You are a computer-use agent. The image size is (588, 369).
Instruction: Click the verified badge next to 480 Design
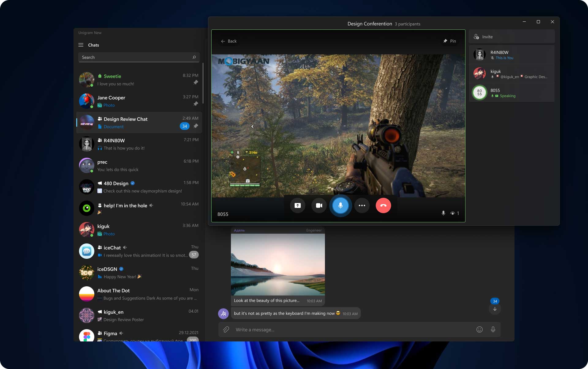click(133, 183)
